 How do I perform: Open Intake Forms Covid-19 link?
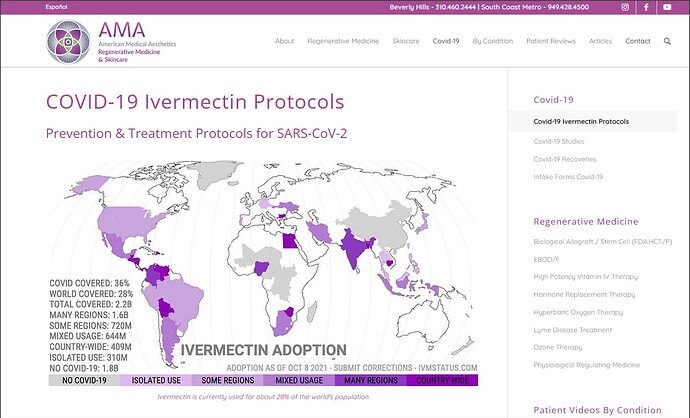pyautogui.click(x=568, y=176)
